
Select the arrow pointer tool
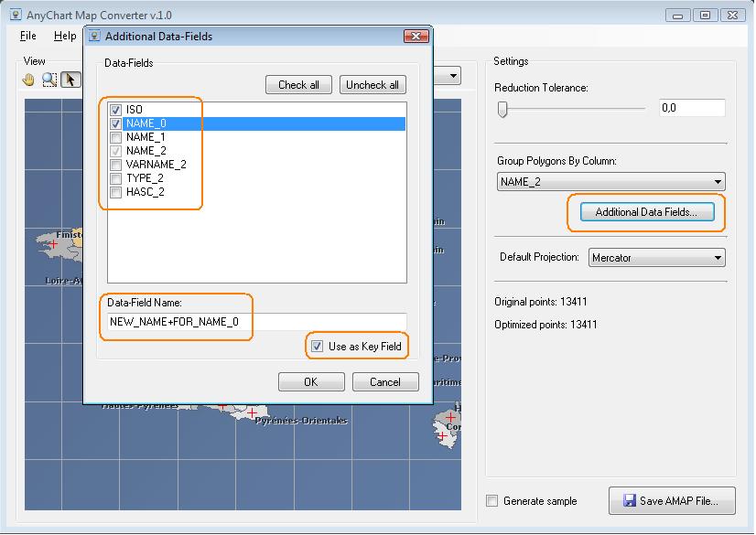70,80
